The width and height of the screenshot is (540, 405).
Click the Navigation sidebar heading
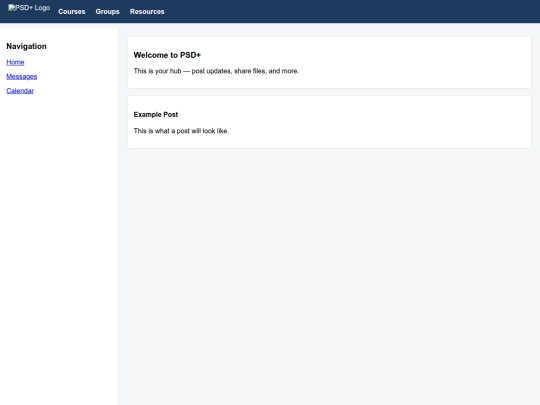(27, 46)
